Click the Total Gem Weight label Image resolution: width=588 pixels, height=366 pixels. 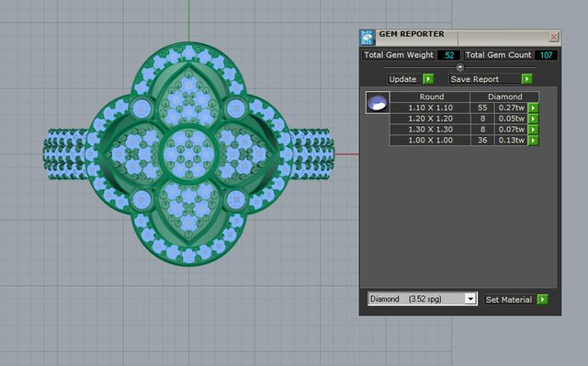[x=399, y=55]
